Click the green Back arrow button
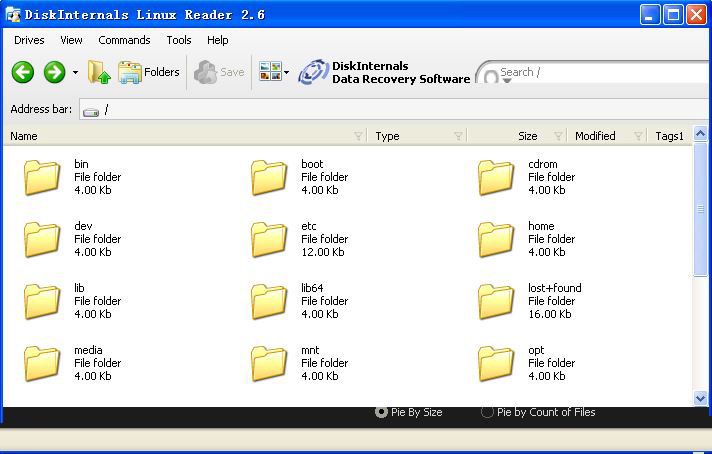This screenshot has height=454, width=712. [23, 72]
